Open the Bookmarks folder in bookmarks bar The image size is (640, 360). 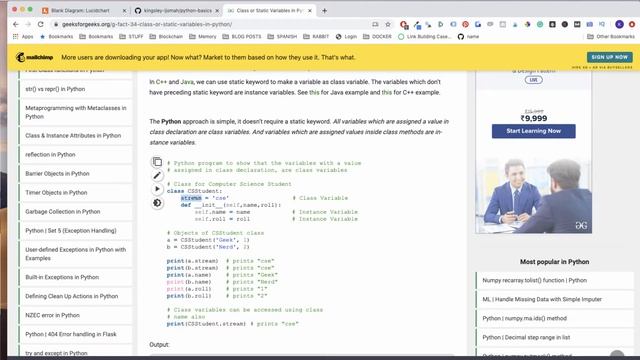[x=96, y=37]
